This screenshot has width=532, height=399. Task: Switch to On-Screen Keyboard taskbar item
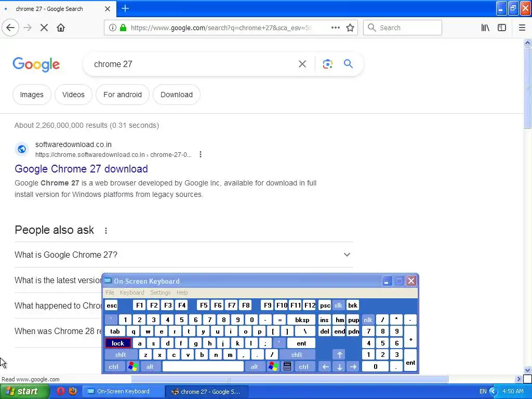point(123,391)
